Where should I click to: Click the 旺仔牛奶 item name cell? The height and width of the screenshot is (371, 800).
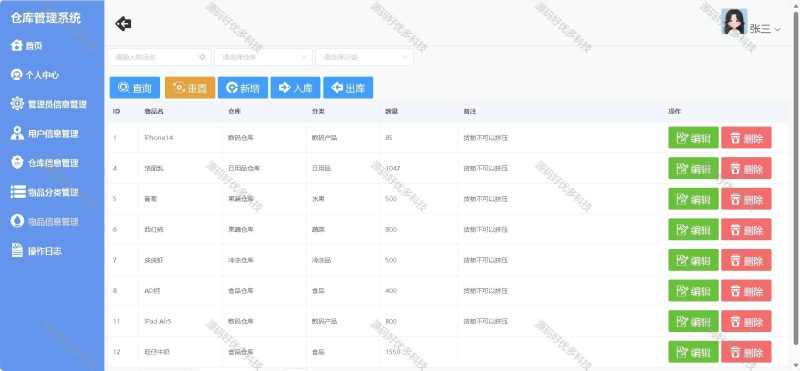pos(157,352)
